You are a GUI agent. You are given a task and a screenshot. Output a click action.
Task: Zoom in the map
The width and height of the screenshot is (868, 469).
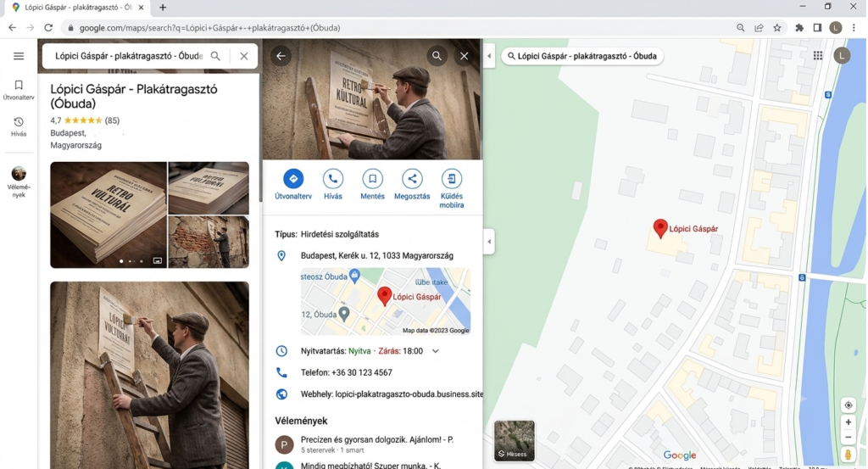pos(848,422)
